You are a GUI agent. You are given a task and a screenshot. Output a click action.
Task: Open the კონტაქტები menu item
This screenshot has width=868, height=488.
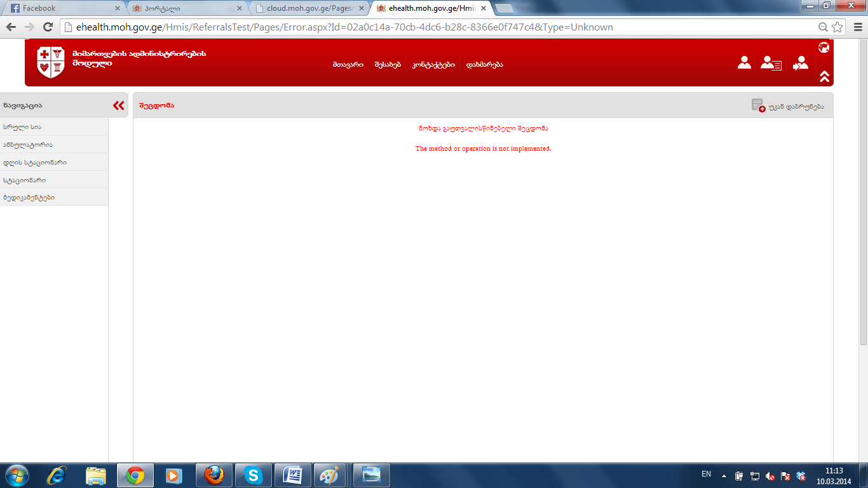[x=433, y=65]
